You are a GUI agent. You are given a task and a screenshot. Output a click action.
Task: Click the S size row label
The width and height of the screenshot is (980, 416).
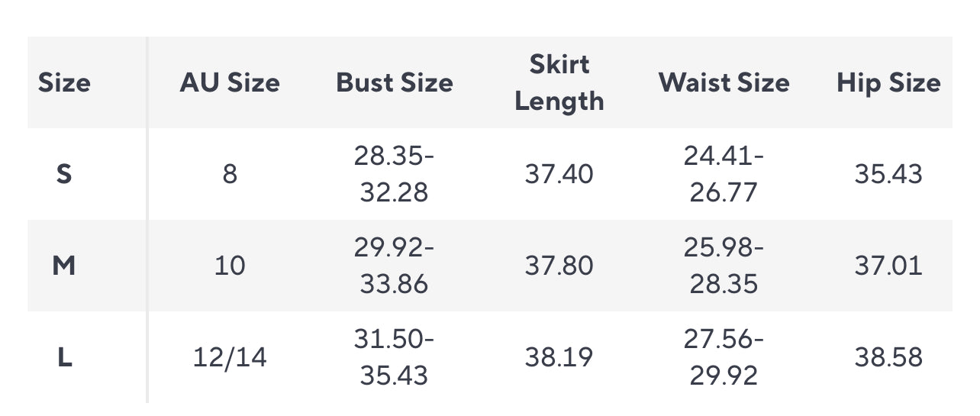[64, 174]
